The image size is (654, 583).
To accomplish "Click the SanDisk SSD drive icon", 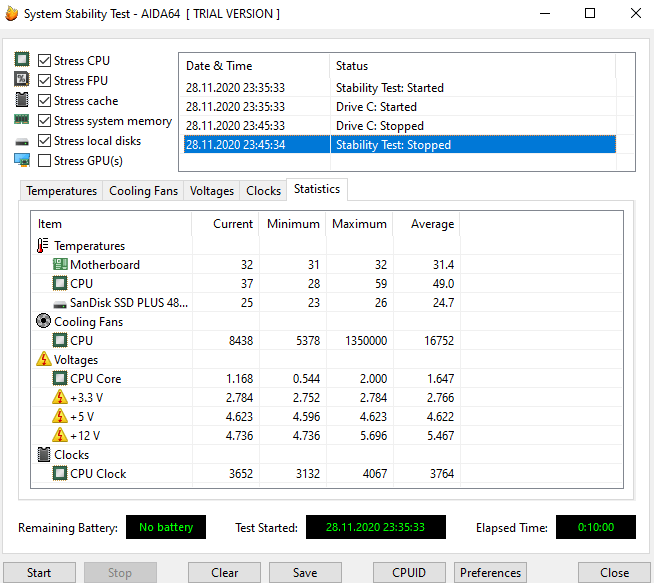I will (x=60, y=304).
